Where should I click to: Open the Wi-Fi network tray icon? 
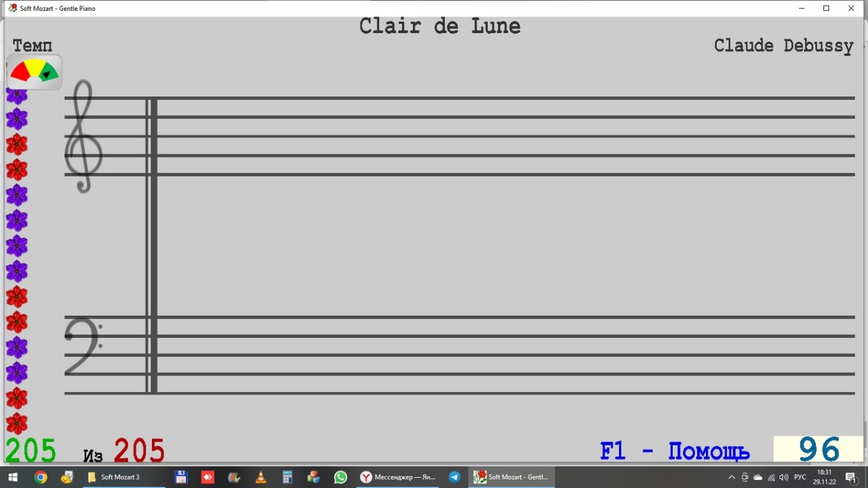tap(771, 477)
